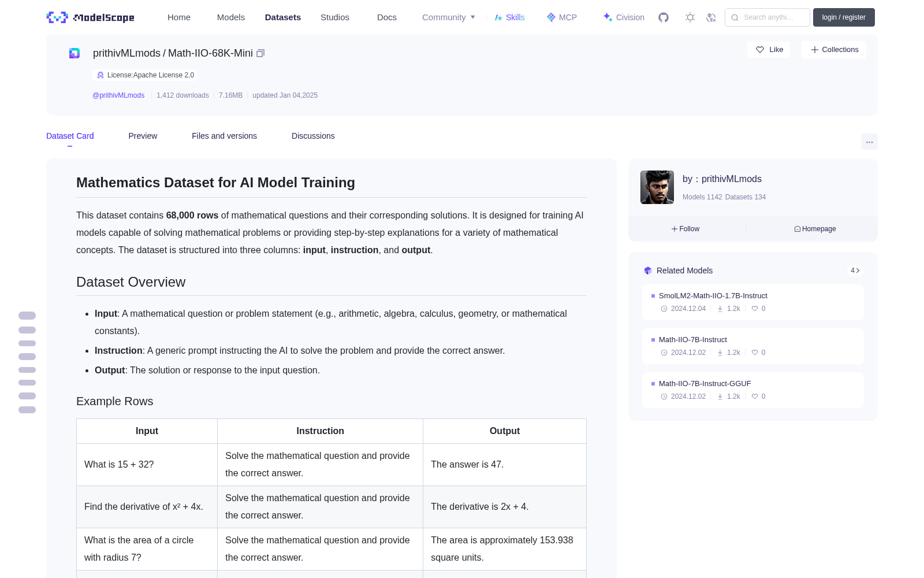The height and width of the screenshot is (578, 924).
Task: Open the SmolLM2-Math-IIO-1.7B-Instruct related model
Action: (753, 302)
